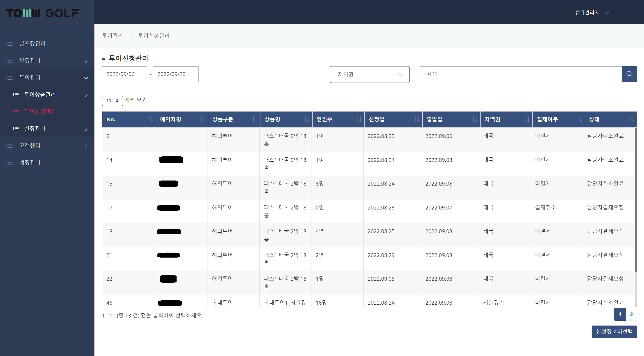Open 골프장관리 in the sidebar
This screenshot has width=644, height=356.
[x=32, y=44]
